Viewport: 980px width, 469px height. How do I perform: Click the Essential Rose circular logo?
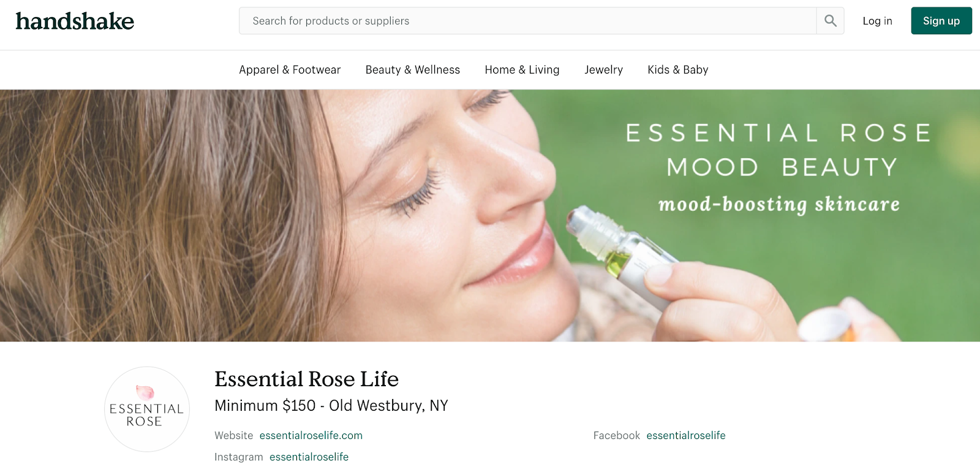click(147, 409)
